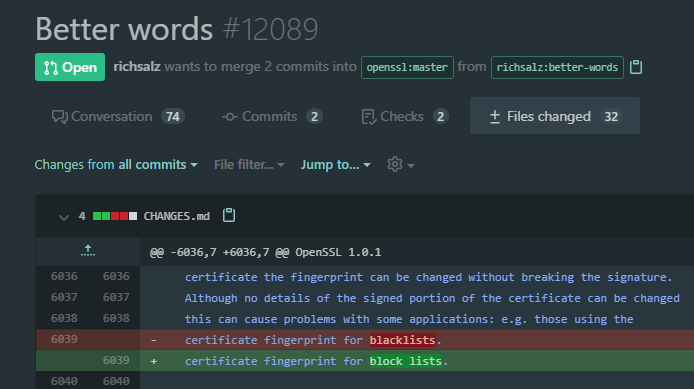
Task: Click the Checks checklist icon
Action: [x=369, y=117]
